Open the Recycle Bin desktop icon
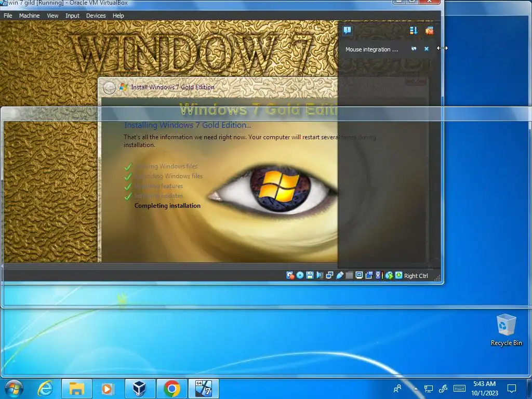The image size is (532, 399). point(506,330)
